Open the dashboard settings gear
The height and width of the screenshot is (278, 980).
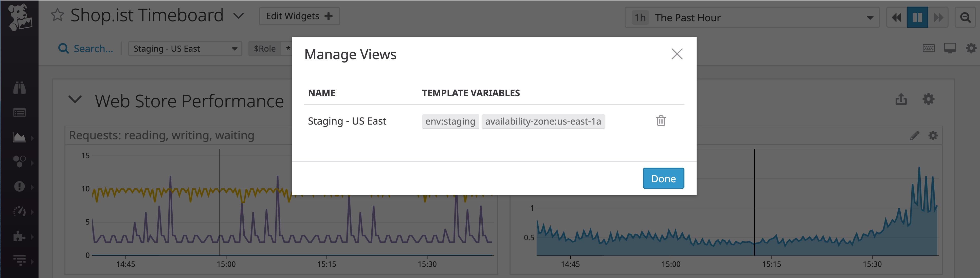(x=971, y=48)
